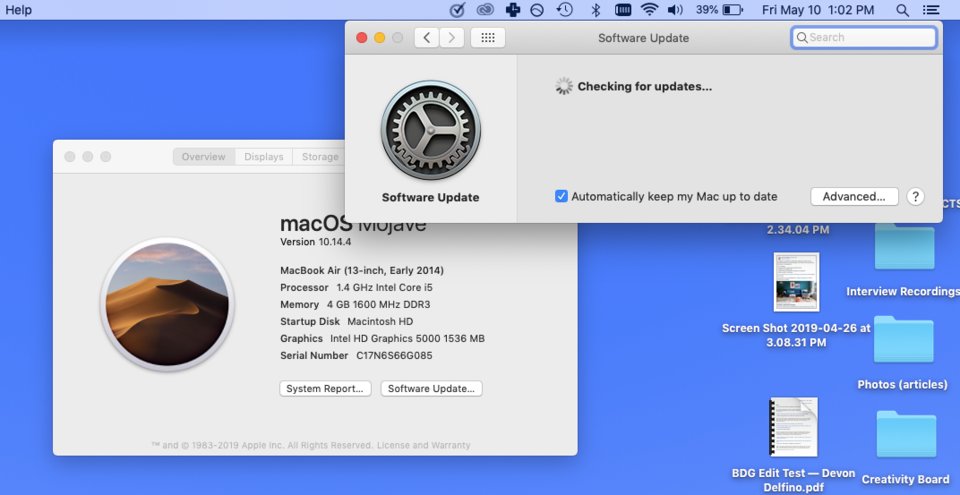960x495 pixels.
Task: Open Creative Cloud menu bar icon
Action: point(485,10)
